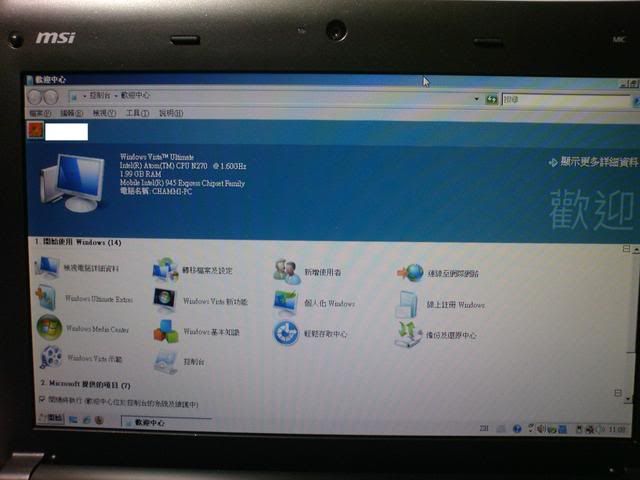Click 控制台 breadcrumb in address bar

[100, 96]
